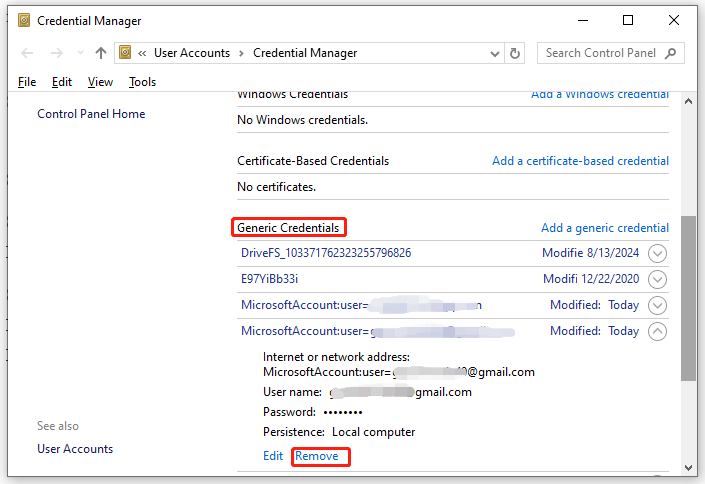Open the View menu
Screen dimensions: 705x484
pos(100,82)
